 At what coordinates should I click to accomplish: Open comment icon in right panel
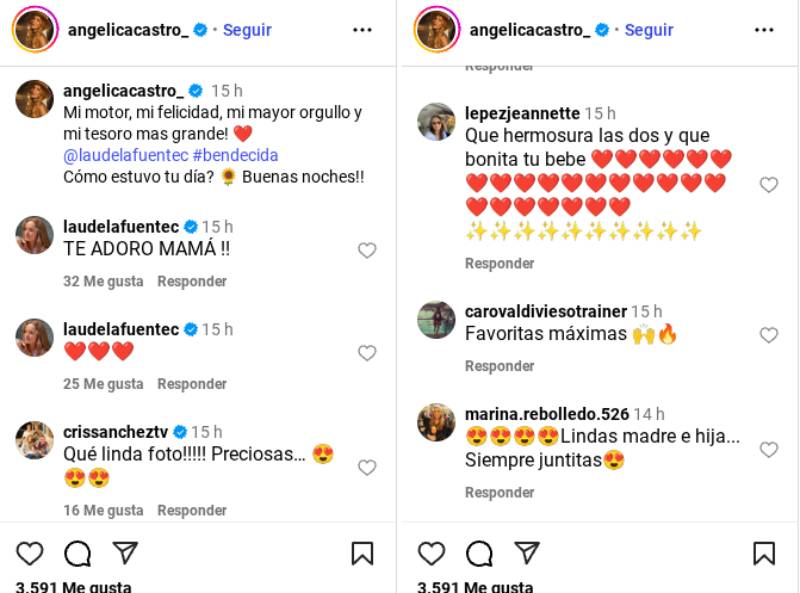[479, 553]
